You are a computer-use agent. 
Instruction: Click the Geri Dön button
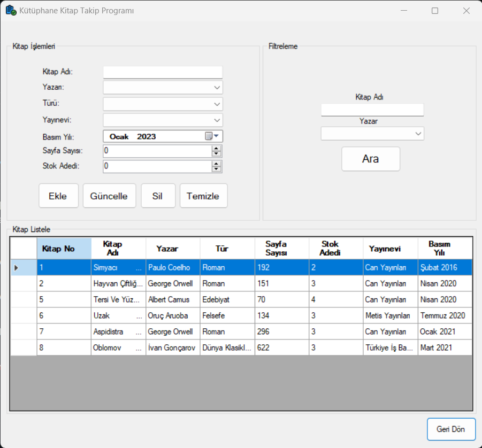tap(451, 429)
